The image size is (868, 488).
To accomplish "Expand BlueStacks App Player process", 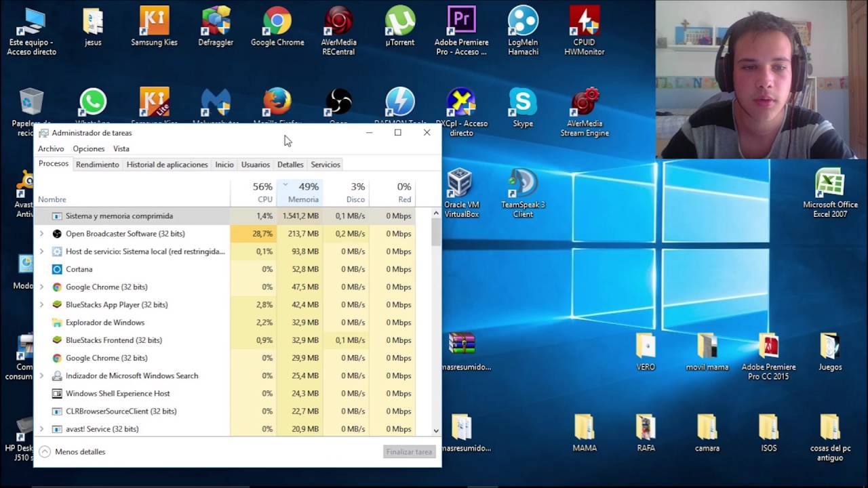I will click(x=41, y=305).
